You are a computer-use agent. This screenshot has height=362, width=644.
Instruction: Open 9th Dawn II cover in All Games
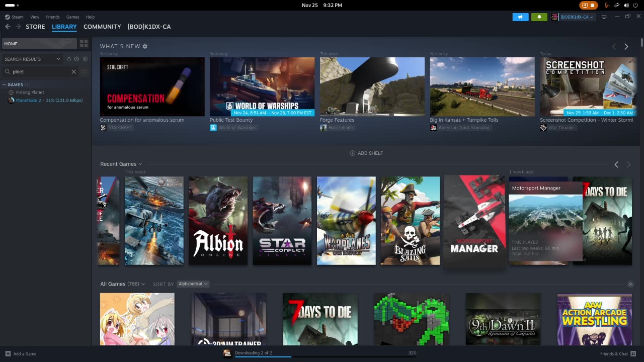click(x=503, y=319)
